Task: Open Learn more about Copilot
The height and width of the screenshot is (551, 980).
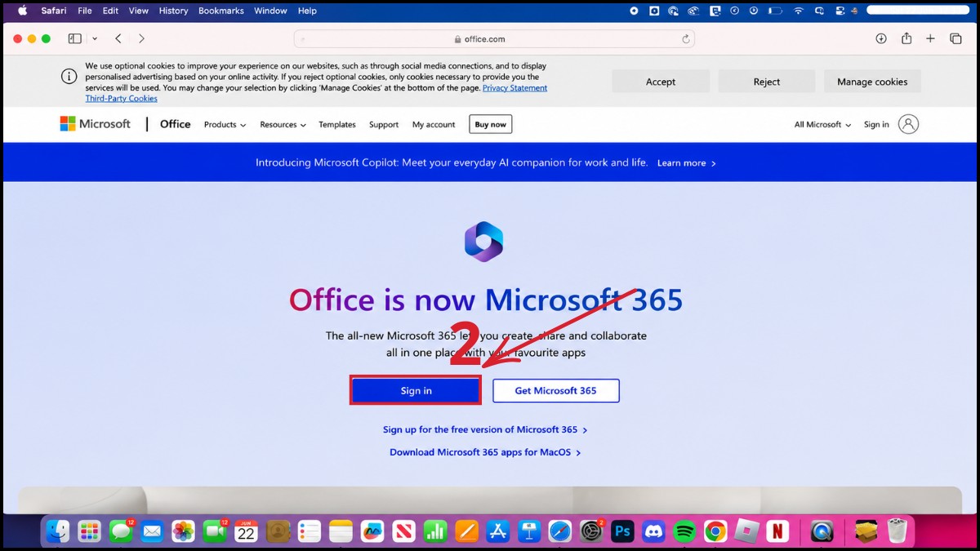Action: [x=686, y=163]
